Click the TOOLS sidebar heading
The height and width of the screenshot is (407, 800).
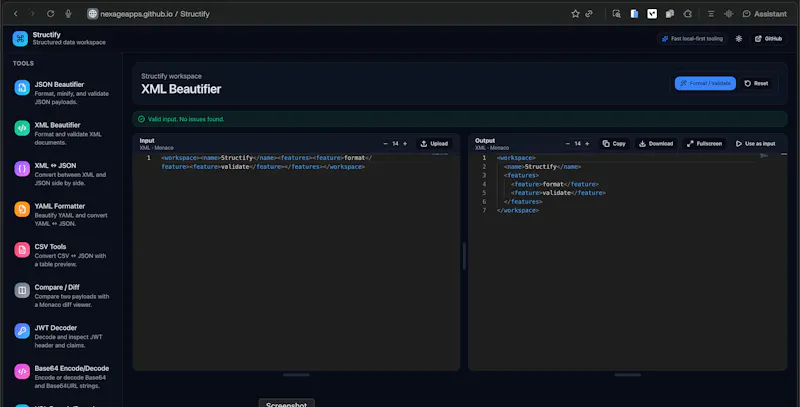[x=23, y=63]
